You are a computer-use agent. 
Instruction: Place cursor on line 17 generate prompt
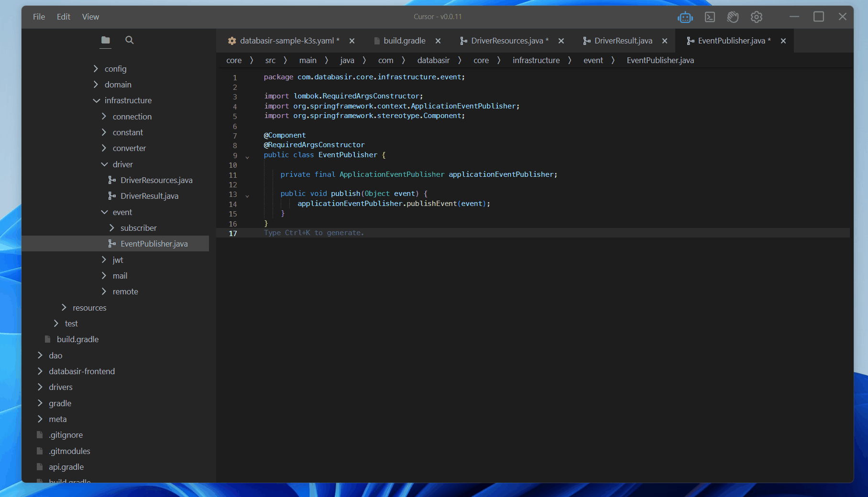pyautogui.click(x=314, y=233)
